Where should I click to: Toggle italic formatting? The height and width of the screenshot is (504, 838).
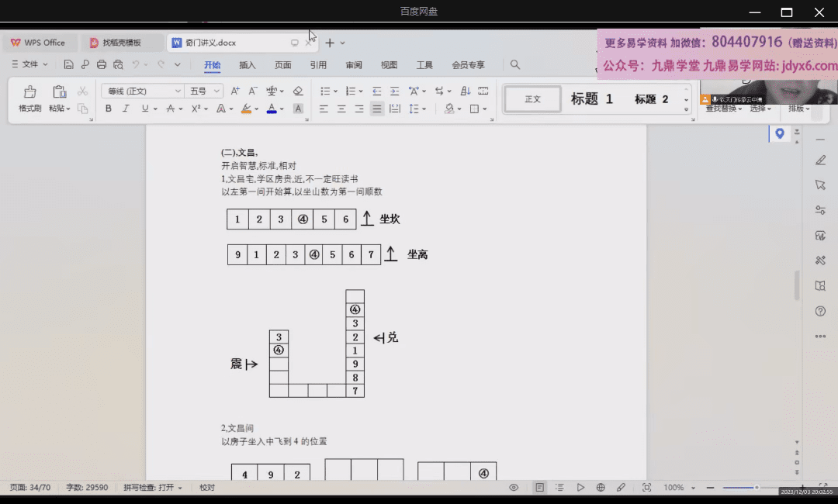coord(126,109)
